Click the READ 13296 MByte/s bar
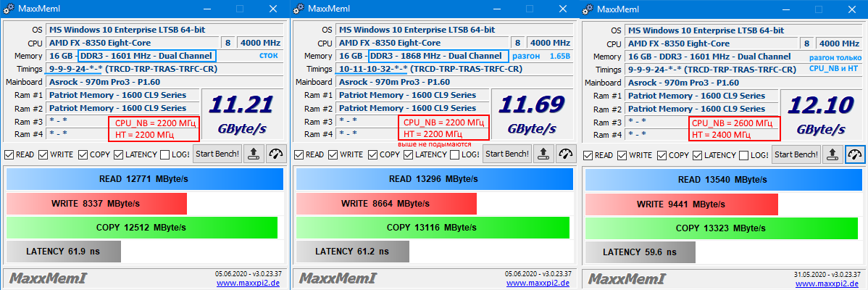This screenshot has width=868, height=290. [434, 179]
